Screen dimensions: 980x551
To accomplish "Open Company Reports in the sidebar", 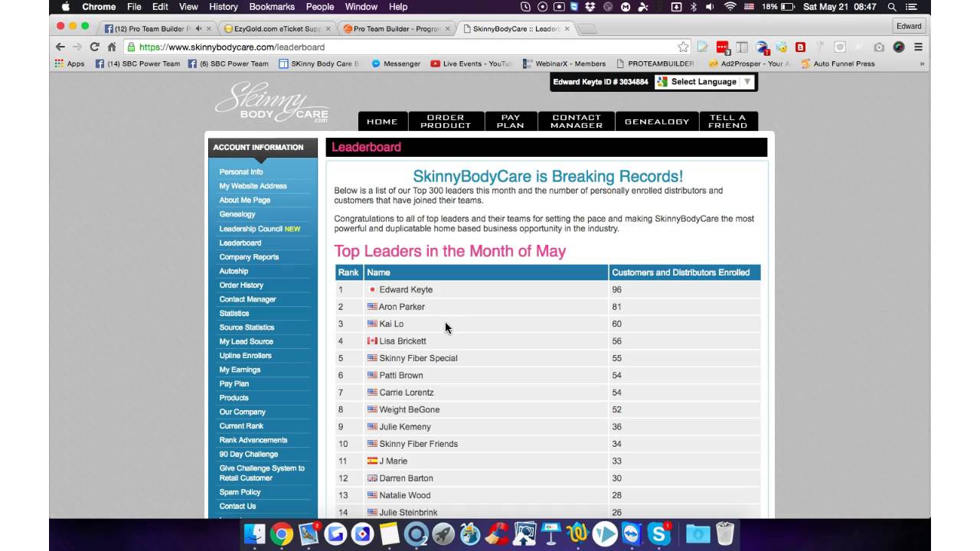I will (249, 257).
